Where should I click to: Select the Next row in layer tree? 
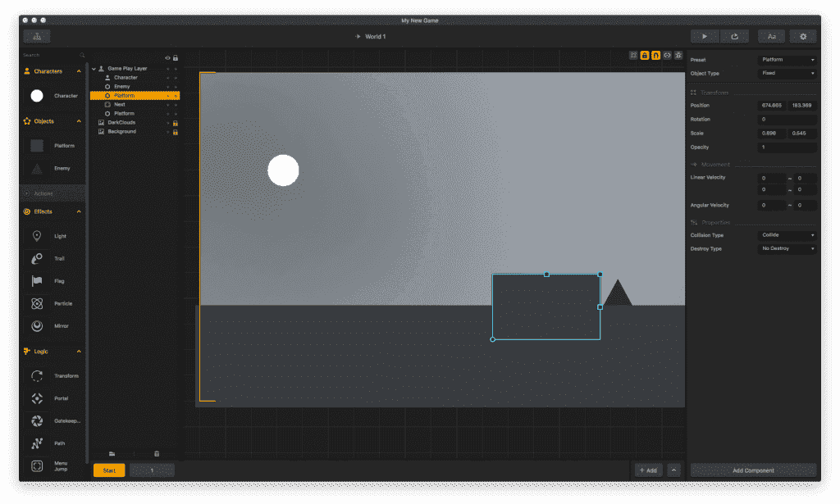pyautogui.click(x=135, y=105)
